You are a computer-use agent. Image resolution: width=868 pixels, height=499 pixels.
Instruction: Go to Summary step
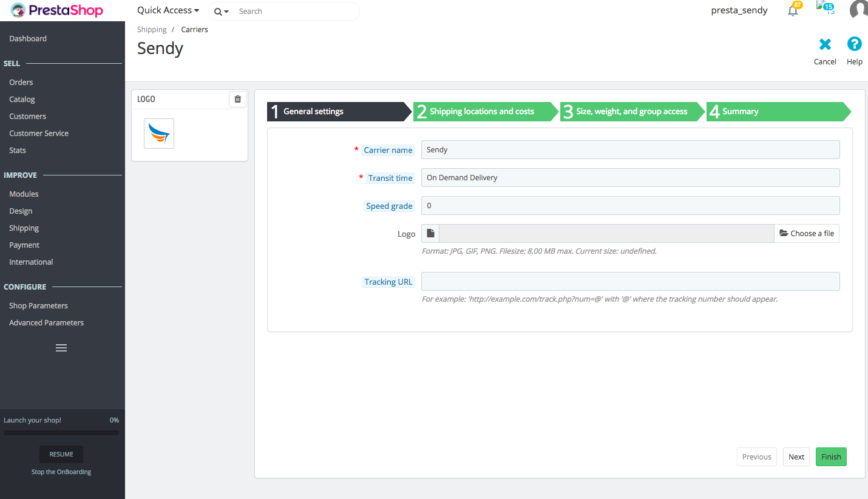(779, 112)
